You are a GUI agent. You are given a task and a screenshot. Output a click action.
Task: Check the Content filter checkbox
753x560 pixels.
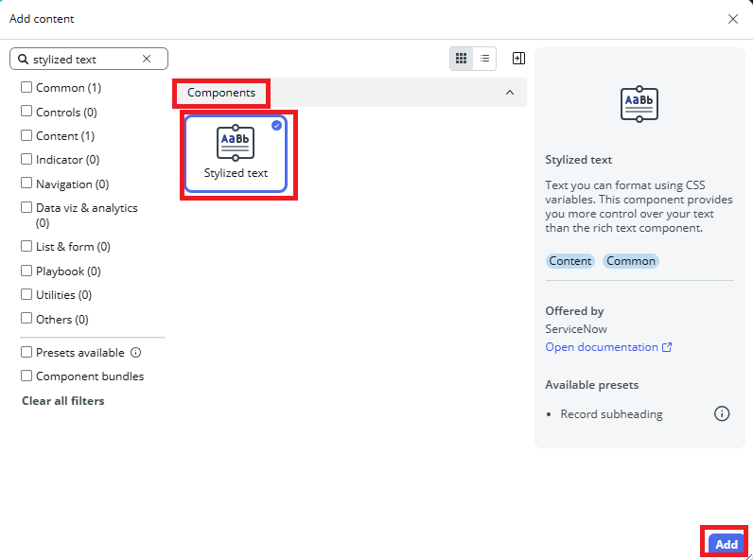26,136
